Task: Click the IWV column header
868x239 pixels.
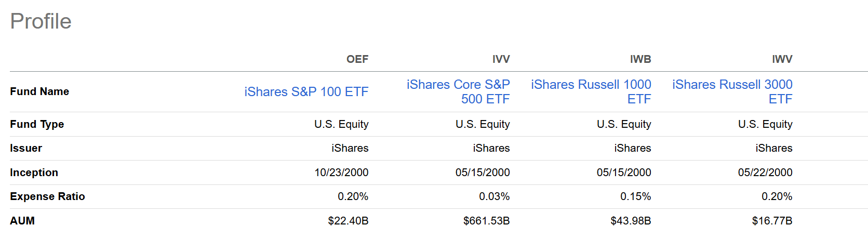Action: pyautogui.click(x=782, y=59)
